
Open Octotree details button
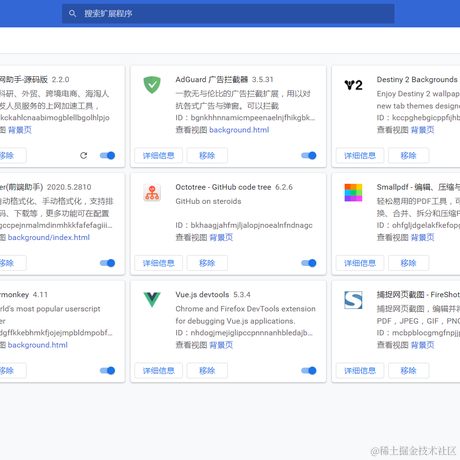click(159, 263)
